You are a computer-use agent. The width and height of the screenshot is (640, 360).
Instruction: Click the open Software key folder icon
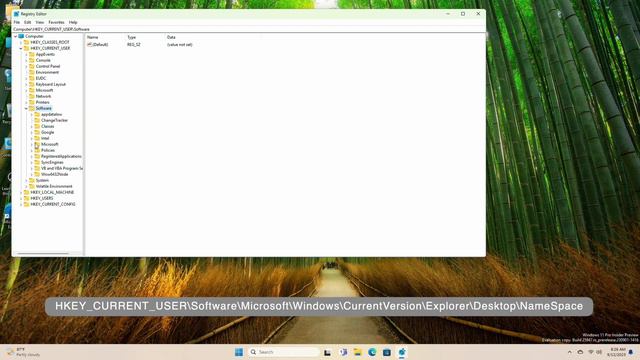pos(32,108)
